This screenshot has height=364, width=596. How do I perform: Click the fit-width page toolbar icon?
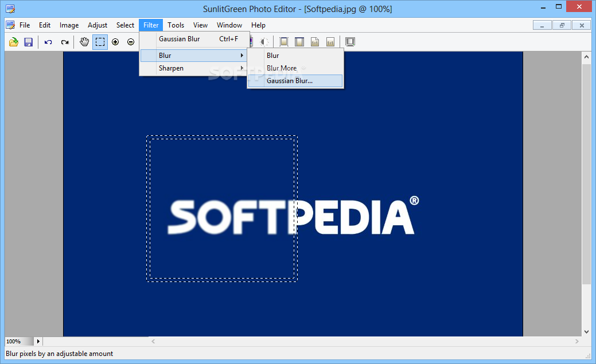click(283, 42)
